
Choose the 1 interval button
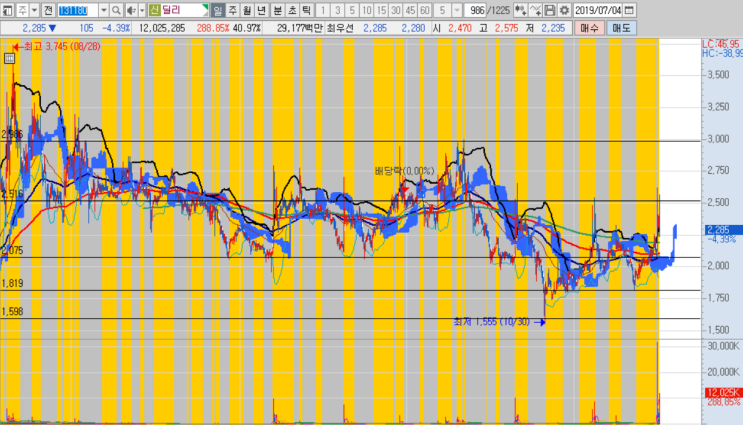(x=323, y=10)
